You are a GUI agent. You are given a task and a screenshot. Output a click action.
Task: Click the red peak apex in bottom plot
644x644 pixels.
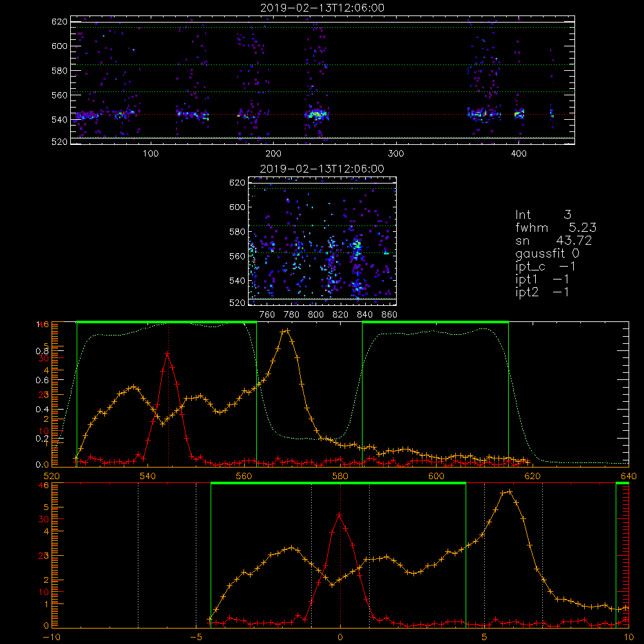coord(339,515)
